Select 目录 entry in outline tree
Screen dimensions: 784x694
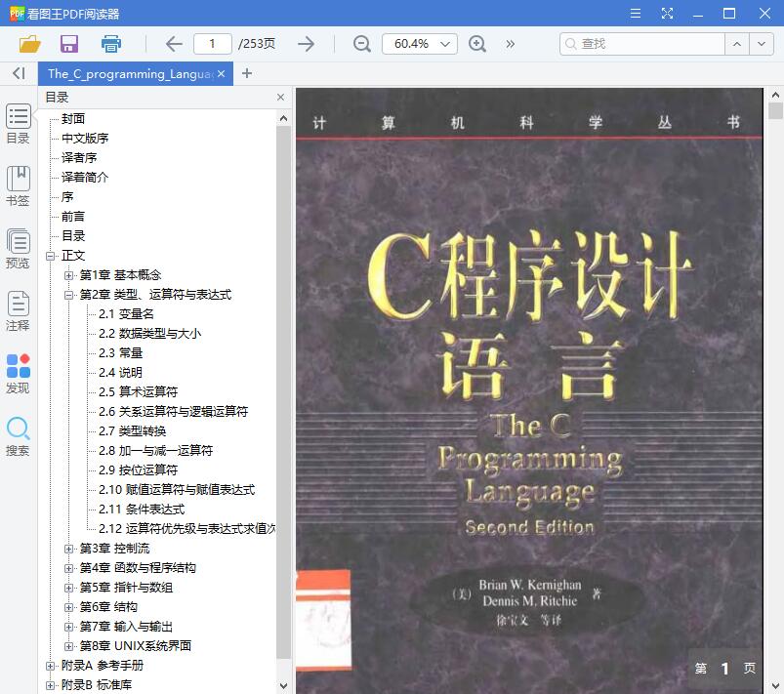73,236
